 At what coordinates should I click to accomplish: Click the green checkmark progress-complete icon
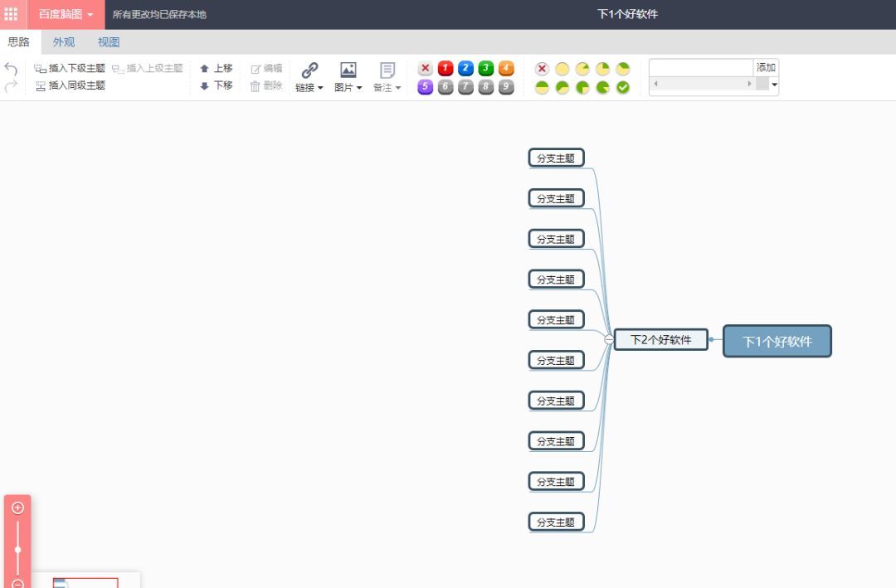623,87
